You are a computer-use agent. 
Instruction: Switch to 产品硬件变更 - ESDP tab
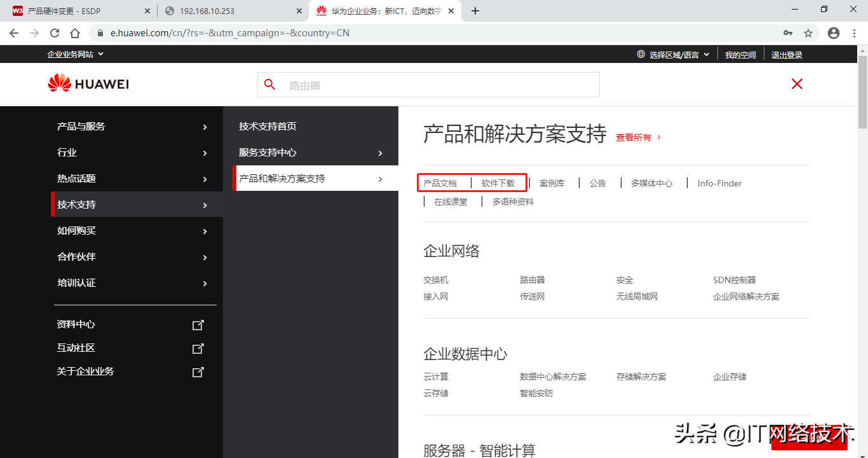(80, 11)
